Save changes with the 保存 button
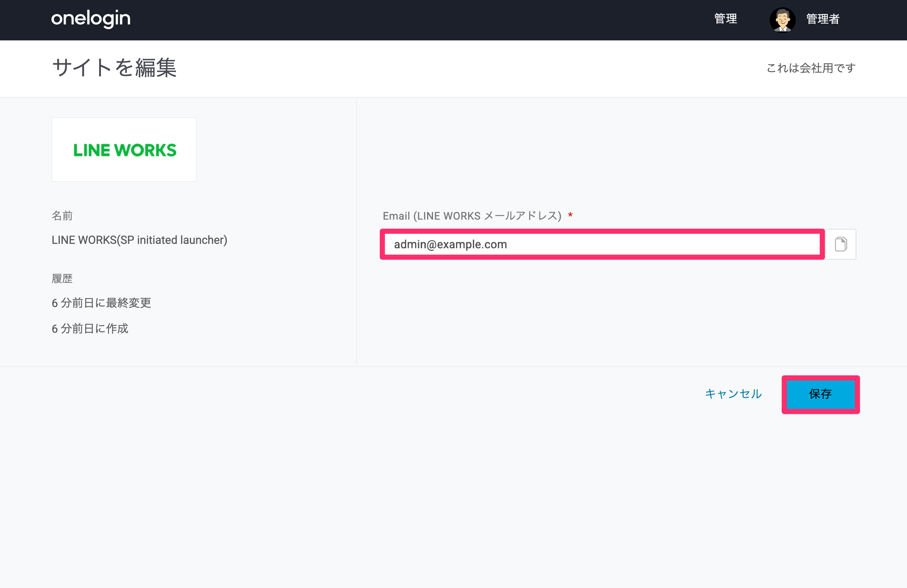The height and width of the screenshot is (588, 907). (x=820, y=394)
